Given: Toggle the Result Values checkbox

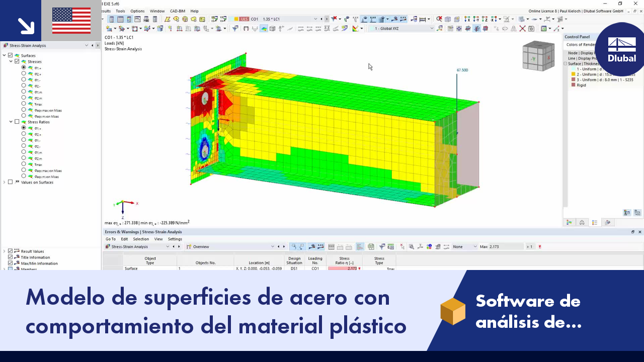Looking at the screenshot, I should click(11, 251).
